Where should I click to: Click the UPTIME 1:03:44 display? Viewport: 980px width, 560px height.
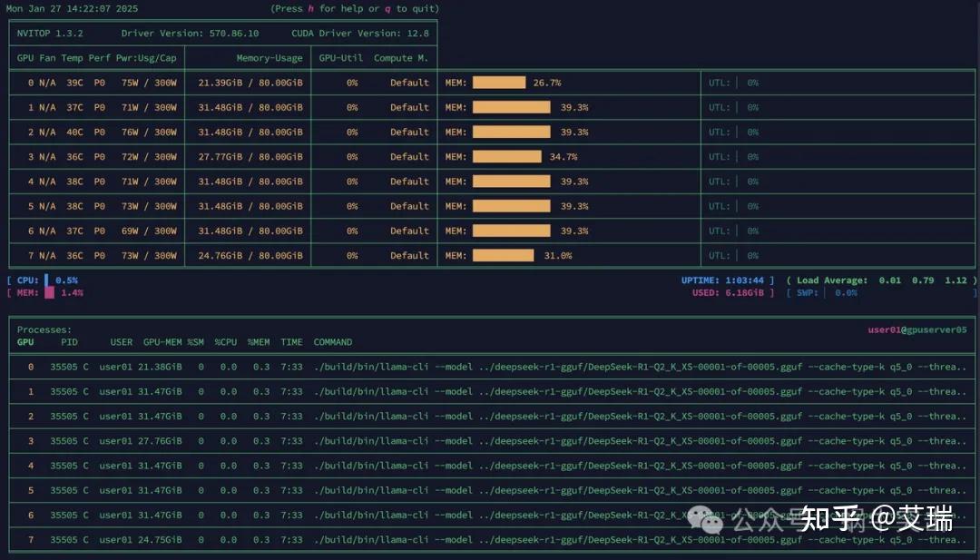[721, 280]
